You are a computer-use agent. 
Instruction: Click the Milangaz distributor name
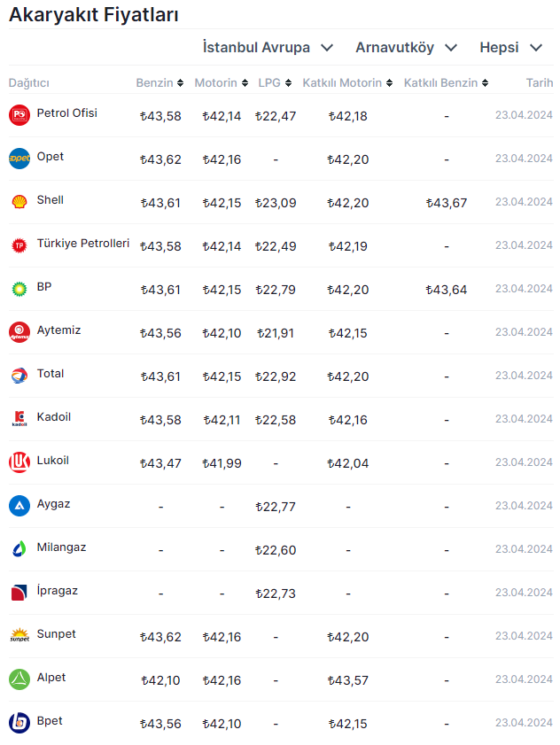61,547
